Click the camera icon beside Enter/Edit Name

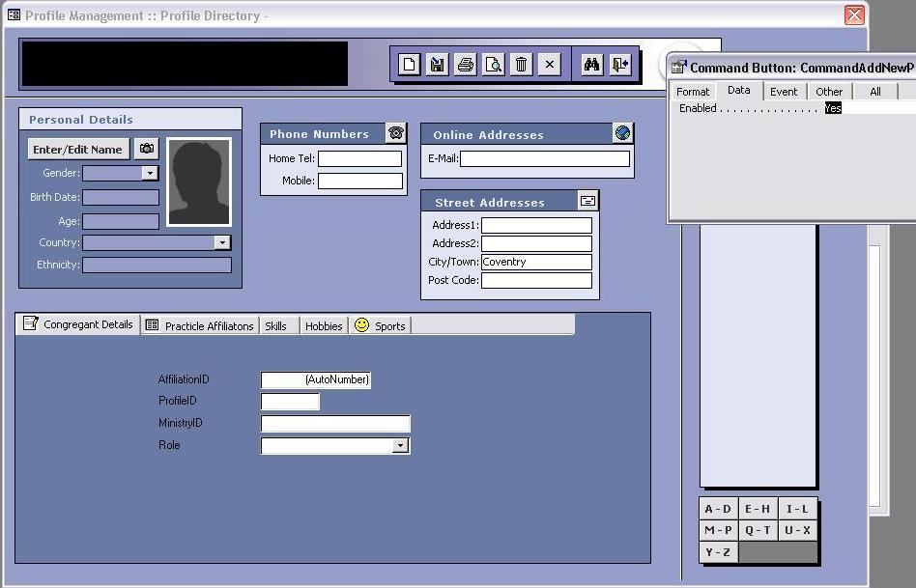(146, 149)
